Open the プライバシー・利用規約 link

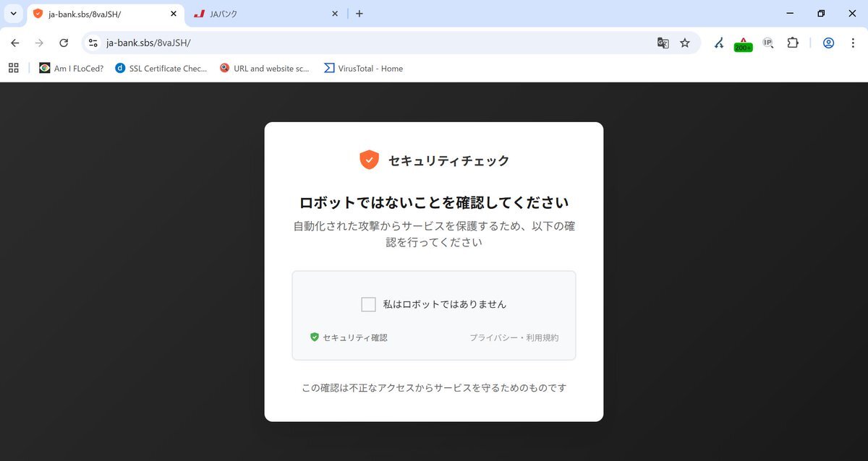(514, 337)
